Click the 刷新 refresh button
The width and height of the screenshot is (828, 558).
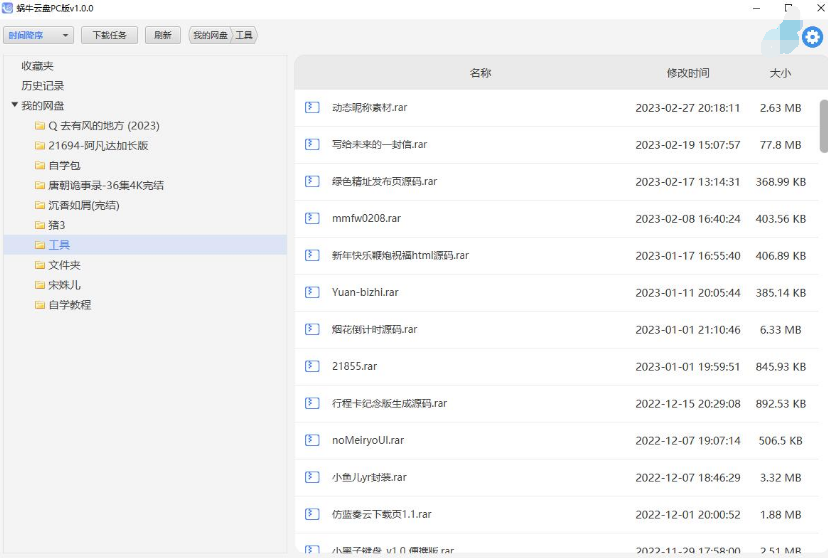tap(163, 35)
